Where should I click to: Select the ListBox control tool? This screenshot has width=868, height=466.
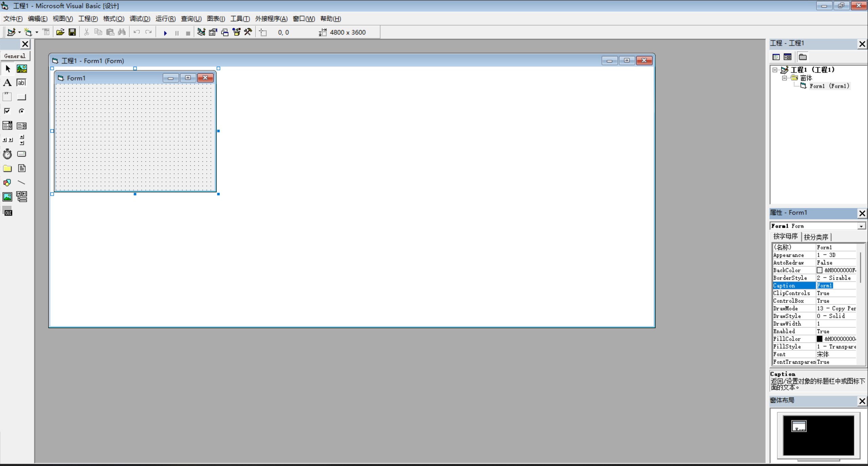pos(22,126)
